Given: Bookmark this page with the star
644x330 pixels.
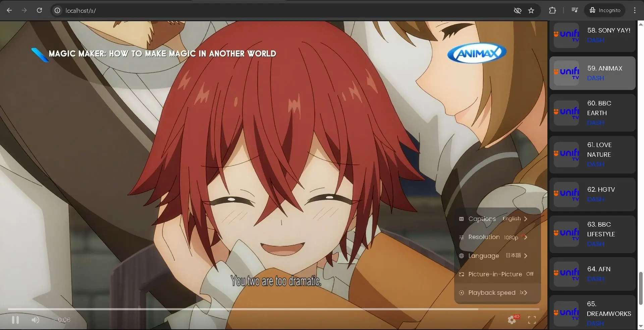Looking at the screenshot, I should [531, 11].
